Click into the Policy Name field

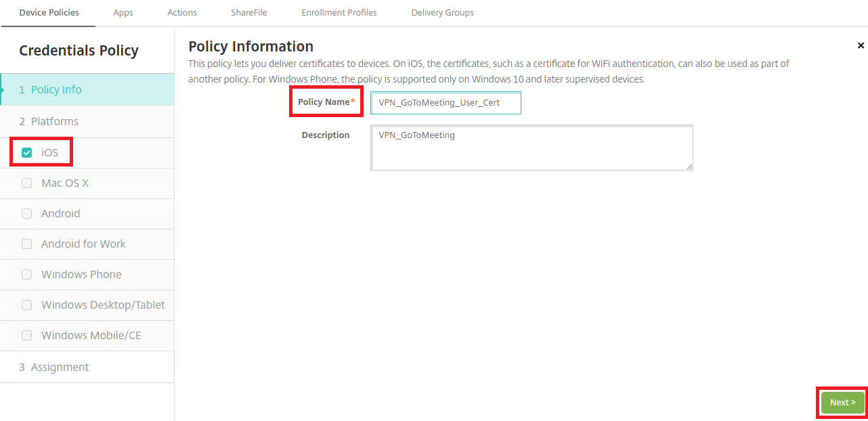446,103
